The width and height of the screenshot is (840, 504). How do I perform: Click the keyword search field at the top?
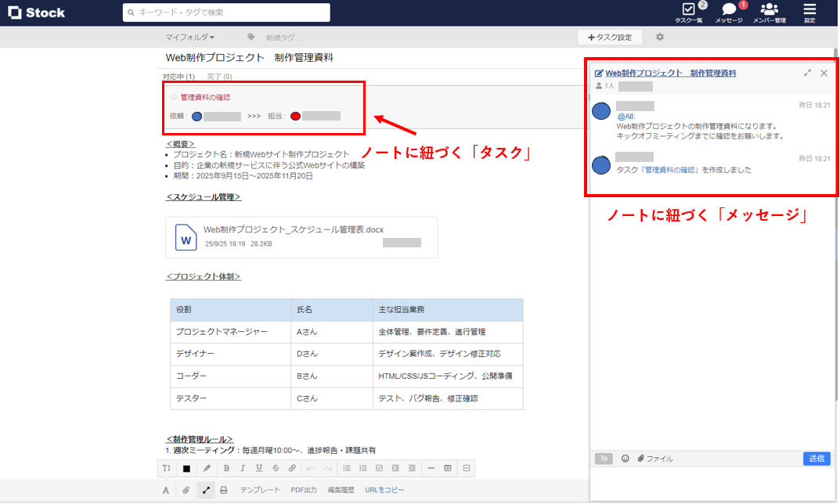(225, 13)
